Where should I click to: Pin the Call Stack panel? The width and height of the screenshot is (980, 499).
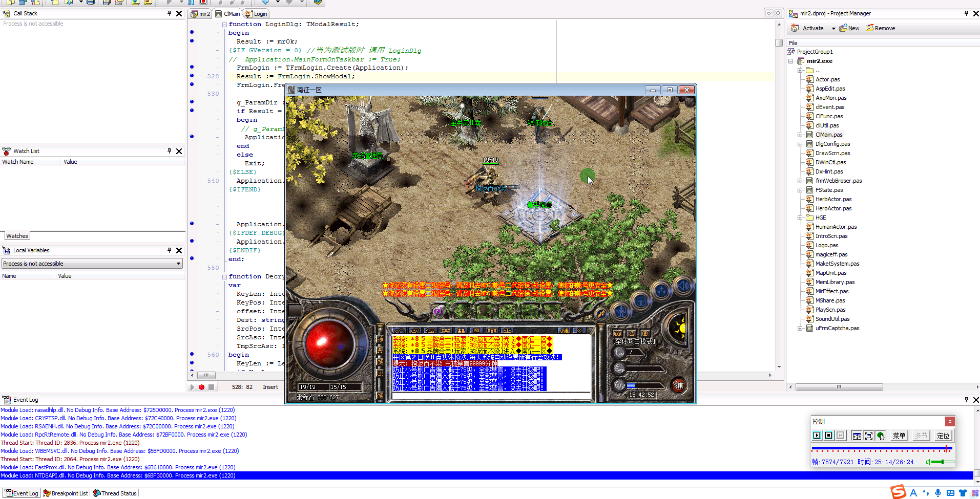click(169, 13)
